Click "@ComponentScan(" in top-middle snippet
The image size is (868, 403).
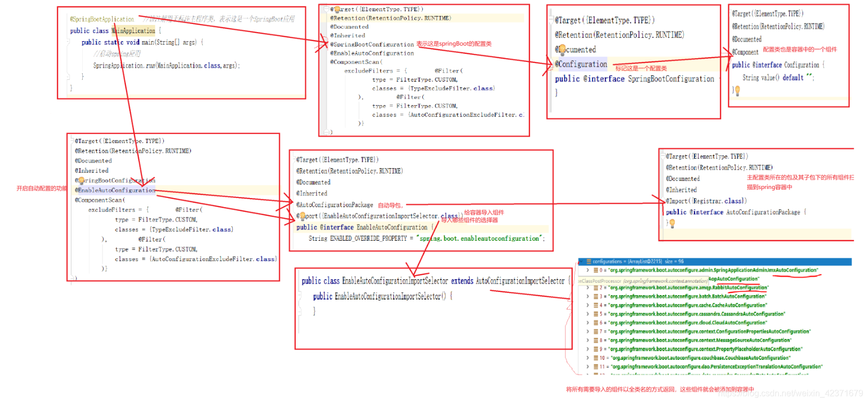[357, 62]
